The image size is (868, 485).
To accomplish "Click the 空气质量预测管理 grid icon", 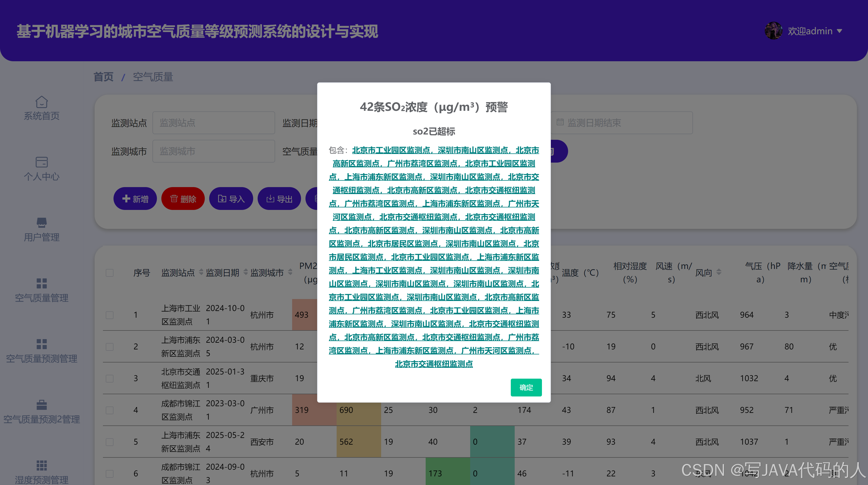I will pyautogui.click(x=41, y=344).
